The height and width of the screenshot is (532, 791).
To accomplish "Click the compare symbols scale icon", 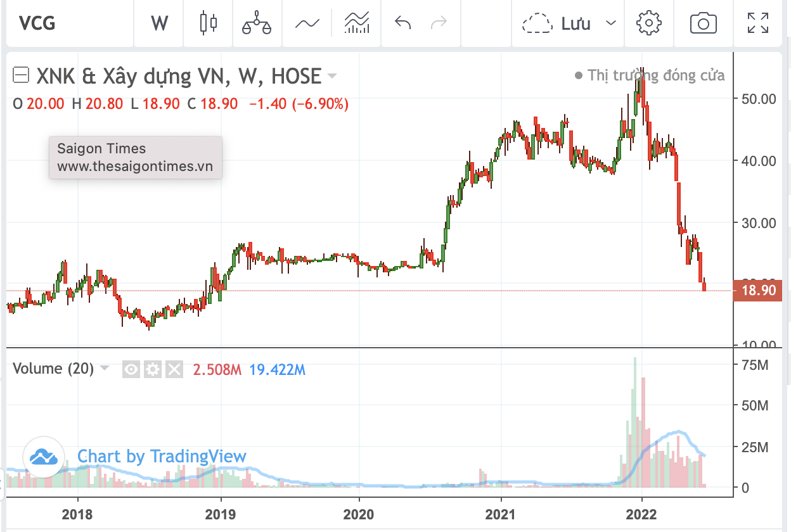I will point(257,23).
